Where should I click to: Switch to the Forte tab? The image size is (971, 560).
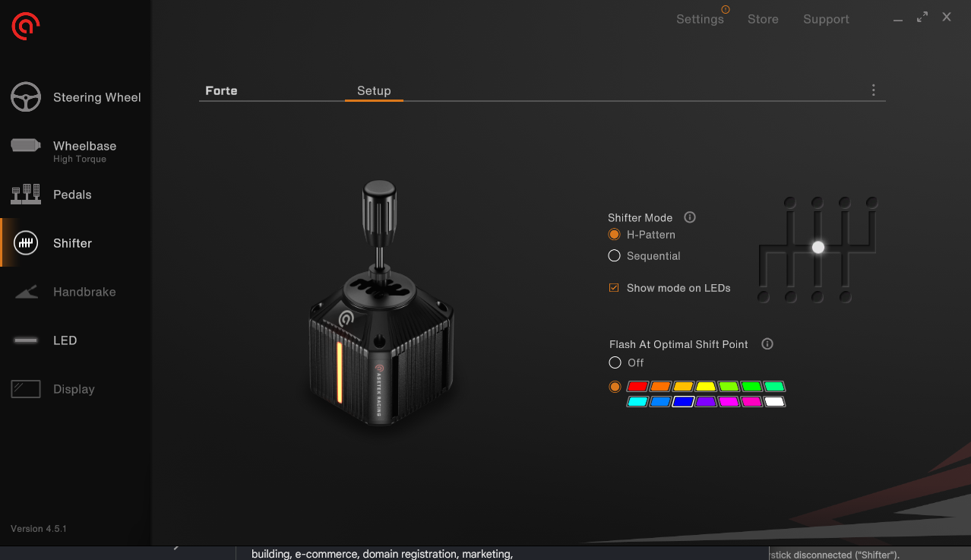click(x=221, y=90)
